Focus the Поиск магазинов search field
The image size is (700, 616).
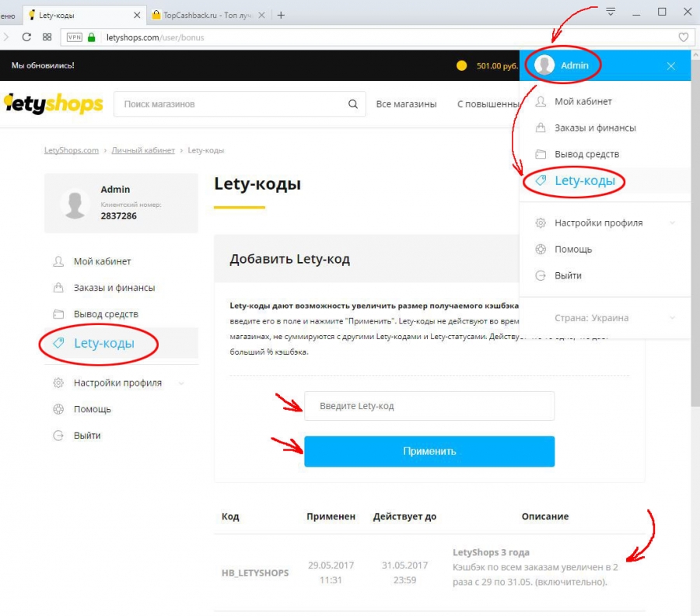coord(240,104)
